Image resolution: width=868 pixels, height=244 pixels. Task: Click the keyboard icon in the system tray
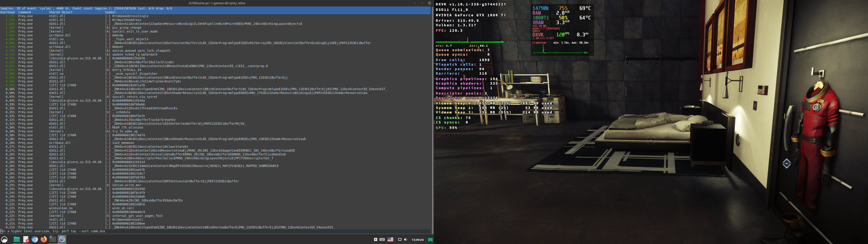382,240
